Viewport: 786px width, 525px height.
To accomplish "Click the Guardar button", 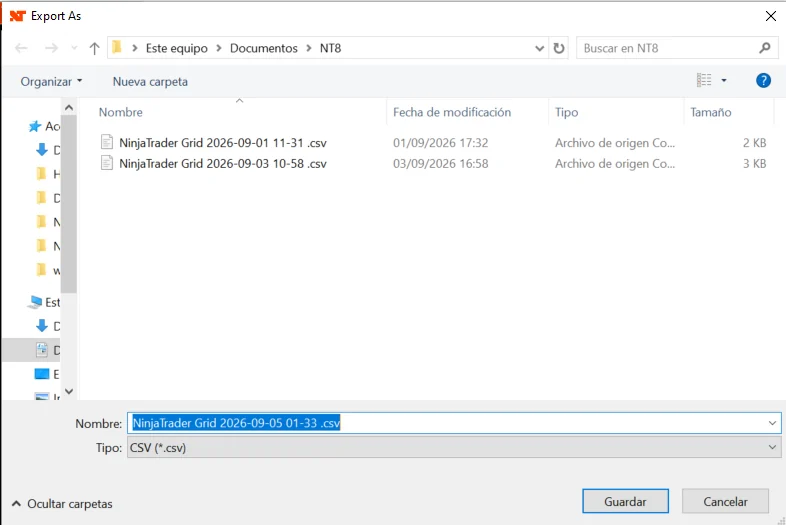I will [625, 501].
